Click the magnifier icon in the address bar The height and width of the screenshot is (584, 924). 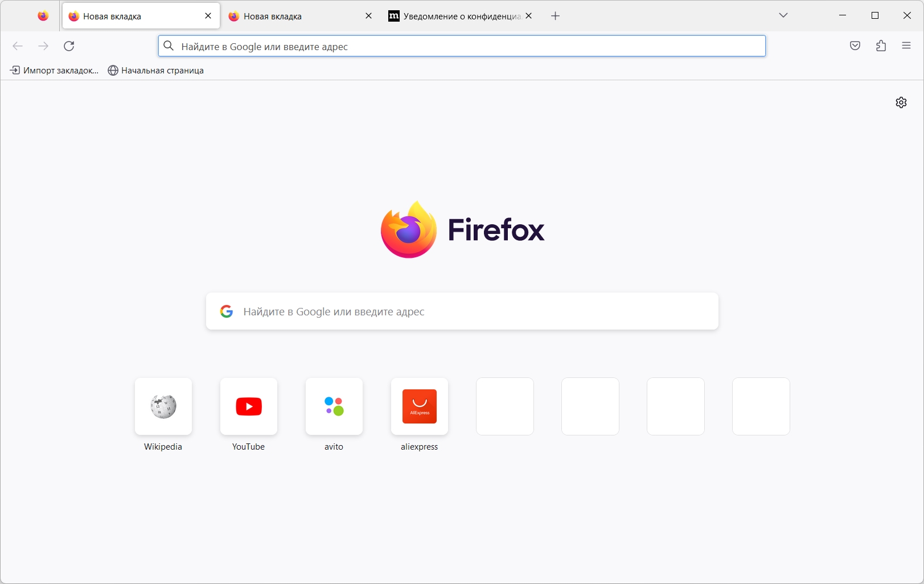pos(169,46)
